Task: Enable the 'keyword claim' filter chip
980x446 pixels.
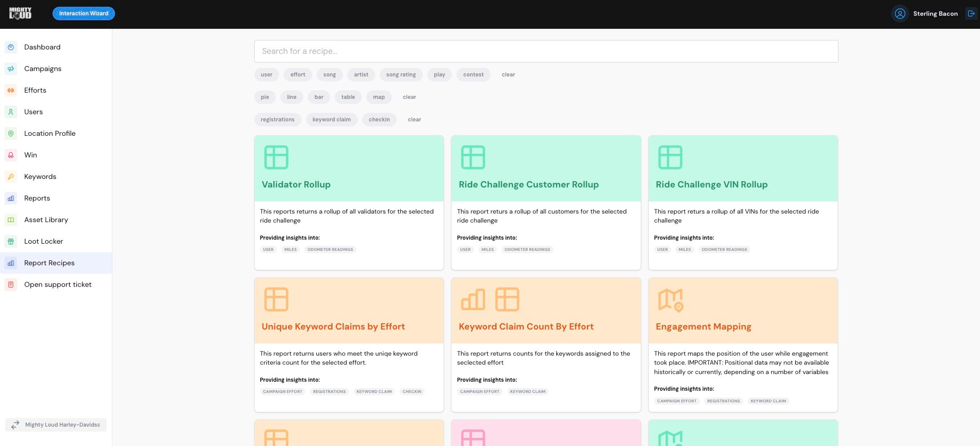Action: pyautogui.click(x=331, y=120)
